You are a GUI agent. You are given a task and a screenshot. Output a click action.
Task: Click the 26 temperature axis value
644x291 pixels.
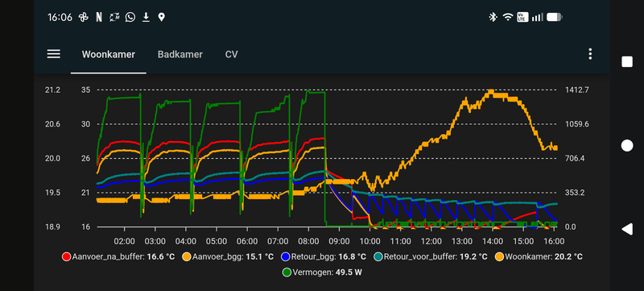[86, 159]
